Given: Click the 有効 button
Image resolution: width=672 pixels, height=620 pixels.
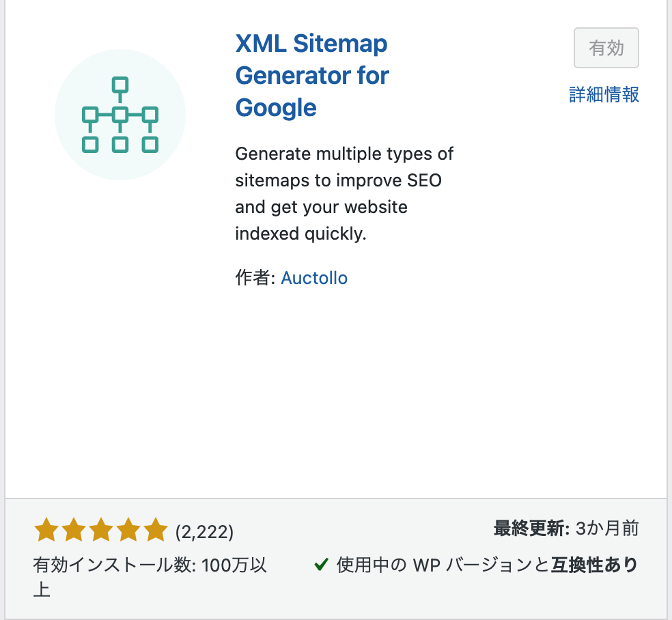Looking at the screenshot, I should [x=606, y=48].
